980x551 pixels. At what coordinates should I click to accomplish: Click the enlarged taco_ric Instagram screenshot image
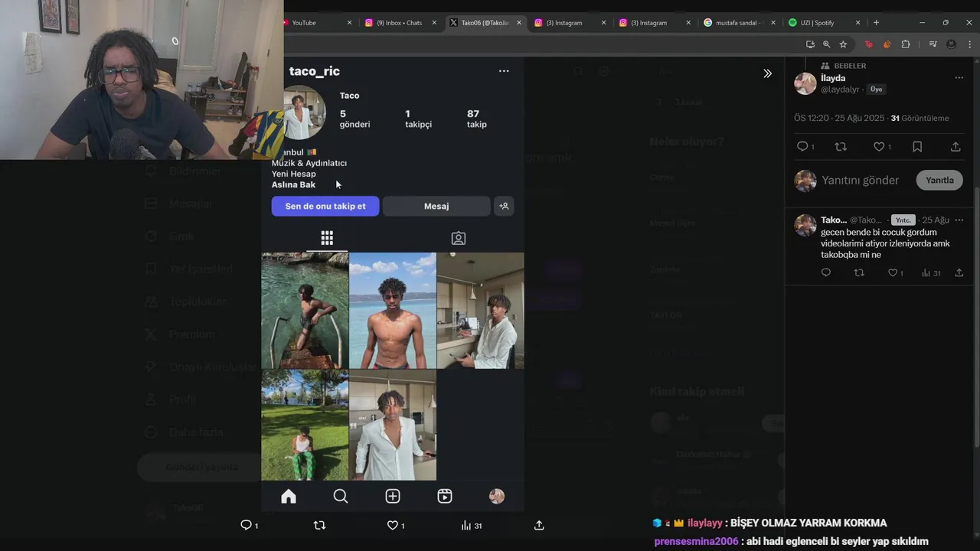393,283
